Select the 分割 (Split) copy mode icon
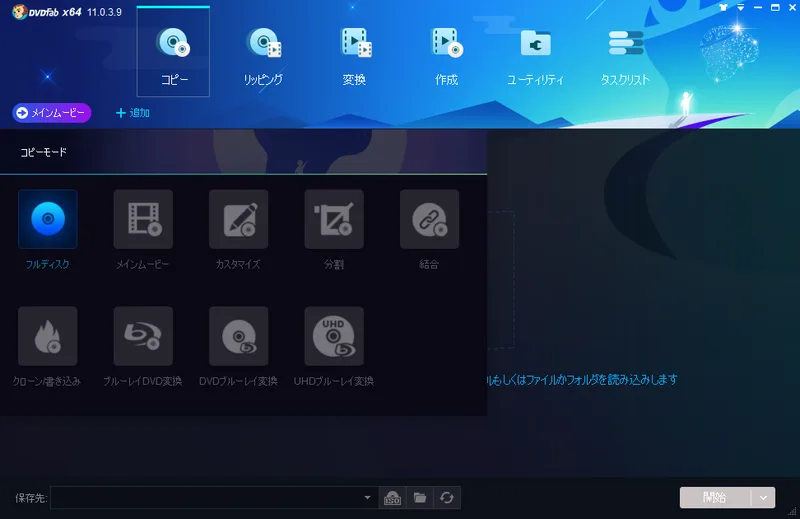Image resolution: width=800 pixels, height=519 pixels. coord(334,219)
